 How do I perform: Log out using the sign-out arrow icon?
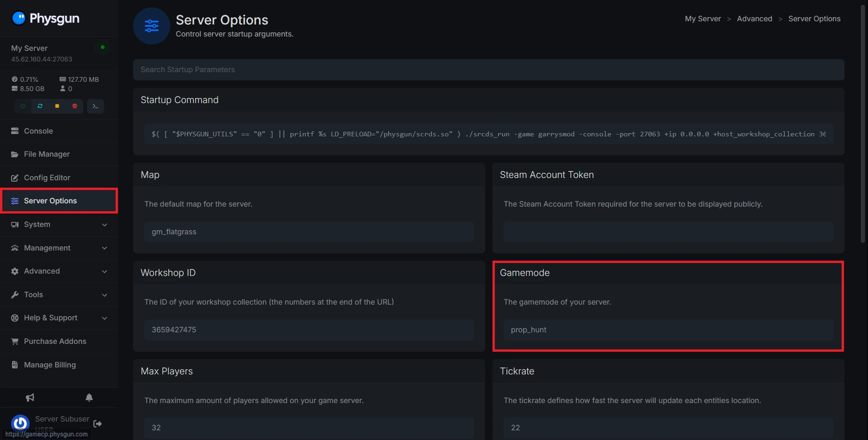(98, 424)
